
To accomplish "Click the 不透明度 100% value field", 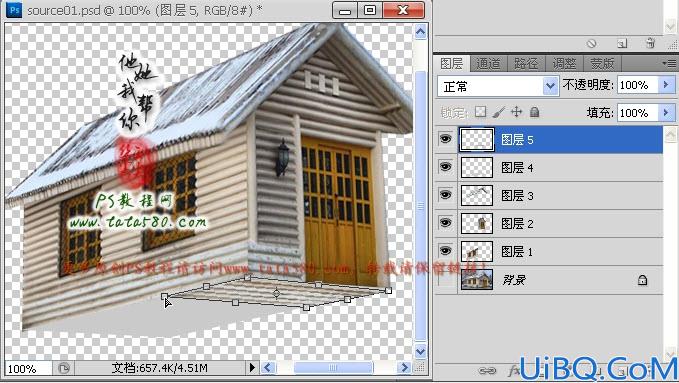I will [x=637, y=85].
